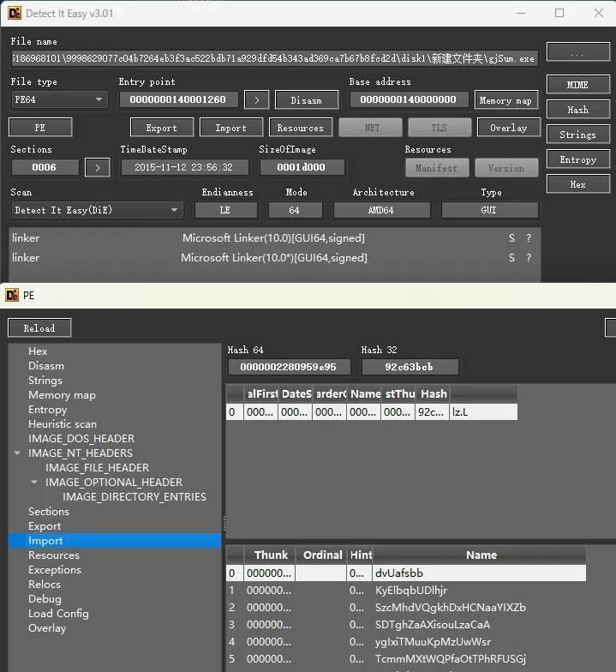616x672 pixels.
Task: Select the SDTghZaAXisouLzaCaA import row
Action: click(406, 624)
